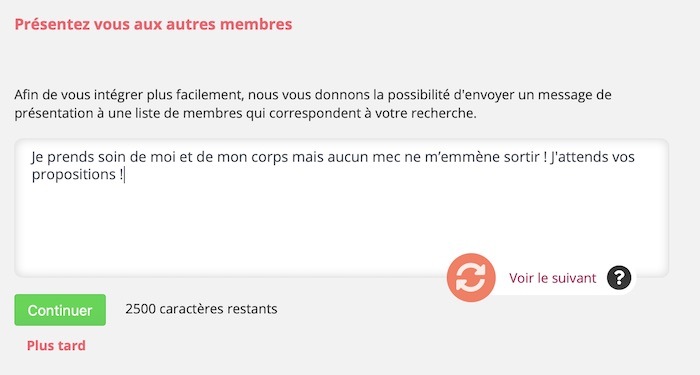Viewport: 700px width, 375px height.
Task: Choose the Plus tard link
Action: pos(56,346)
